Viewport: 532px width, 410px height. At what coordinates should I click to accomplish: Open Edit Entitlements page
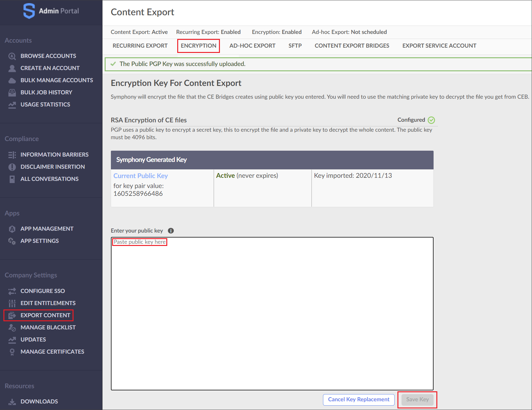[x=48, y=303]
